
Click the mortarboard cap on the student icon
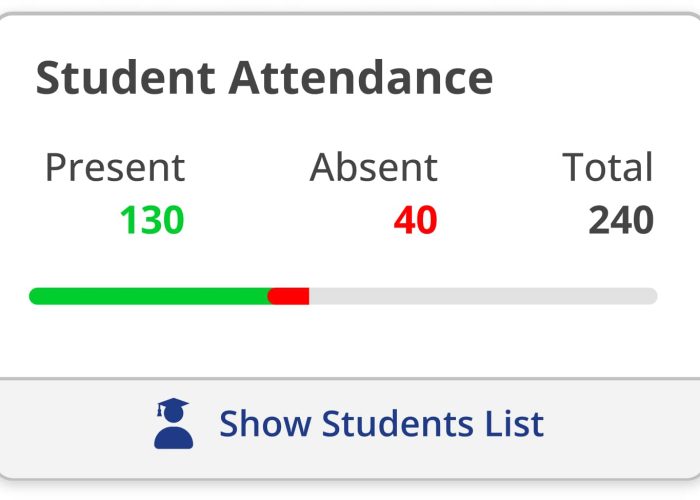(x=173, y=409)
